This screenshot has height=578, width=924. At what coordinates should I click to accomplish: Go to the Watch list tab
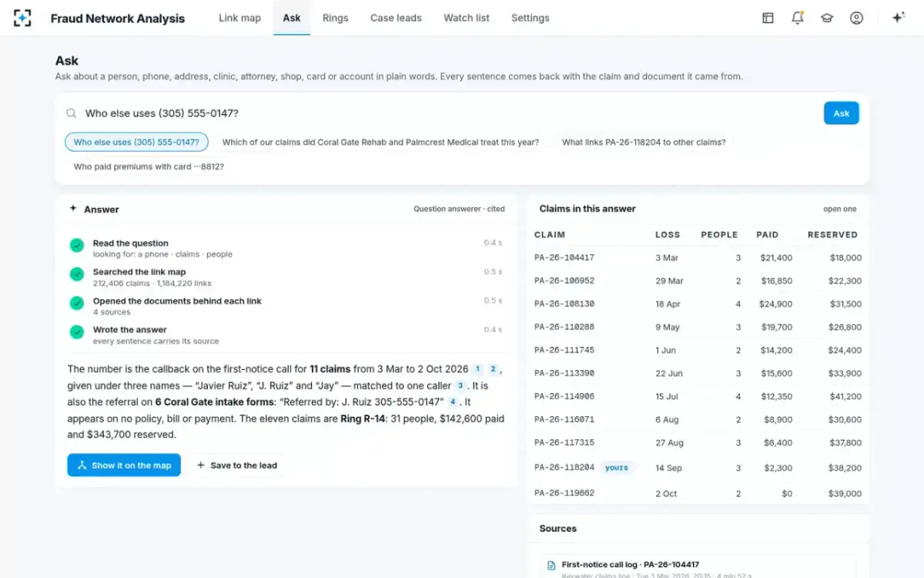point(467,18)
